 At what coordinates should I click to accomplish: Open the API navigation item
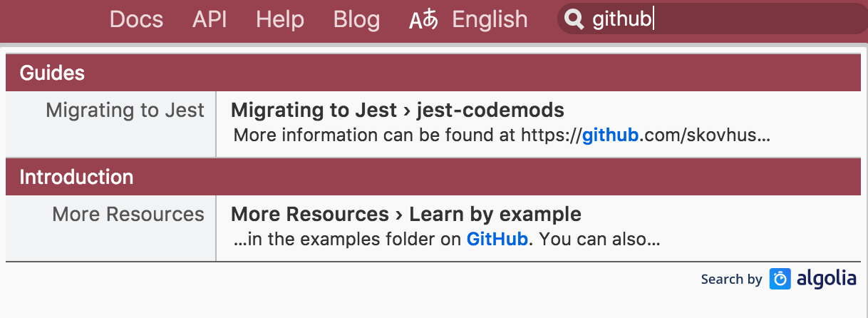[x=210, y=19]
